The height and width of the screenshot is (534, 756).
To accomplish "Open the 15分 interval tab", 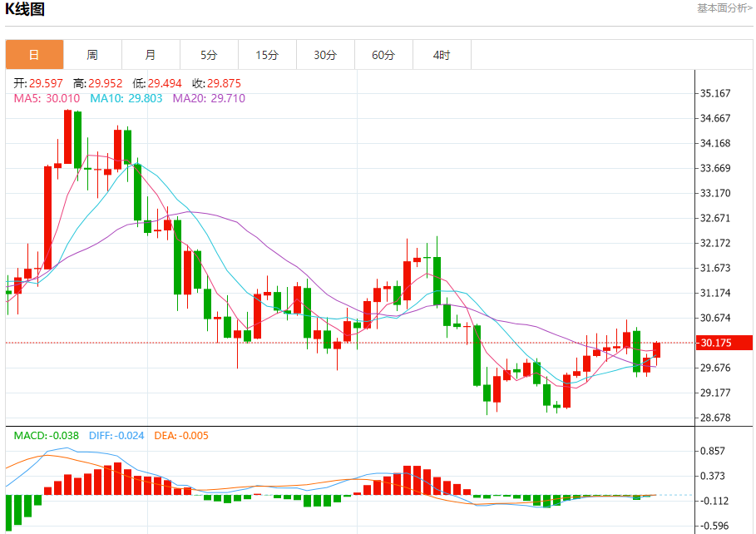I will pos(267,55).
